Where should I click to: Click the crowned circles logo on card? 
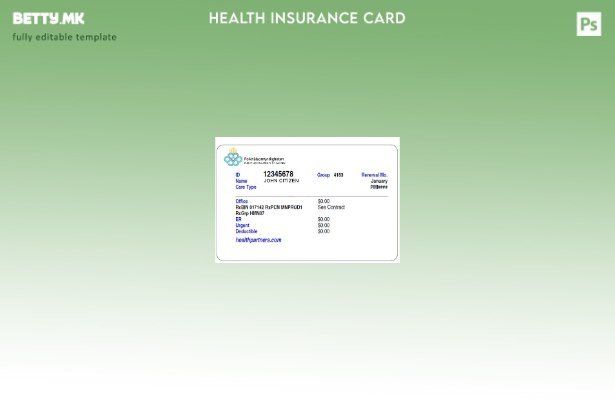point(233,158)
